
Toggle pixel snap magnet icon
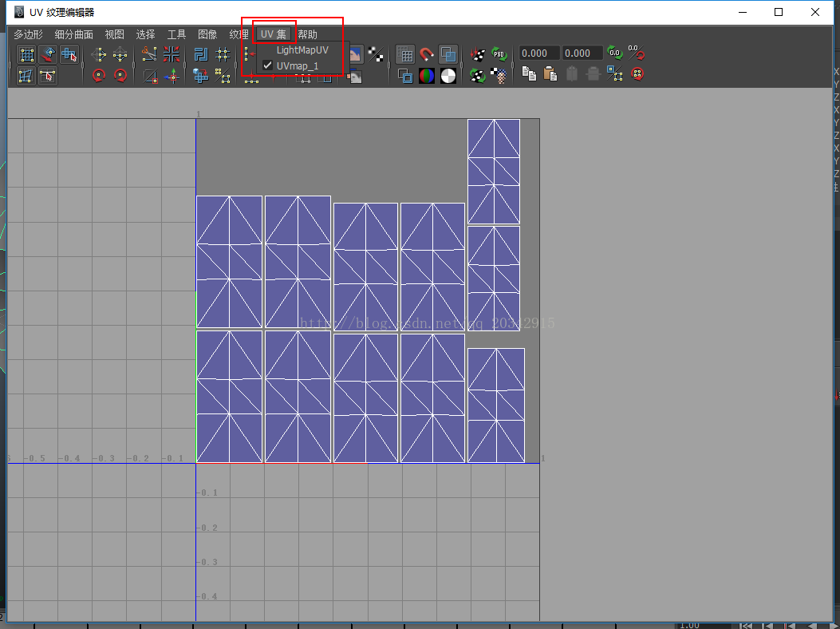tap(427, 54)
